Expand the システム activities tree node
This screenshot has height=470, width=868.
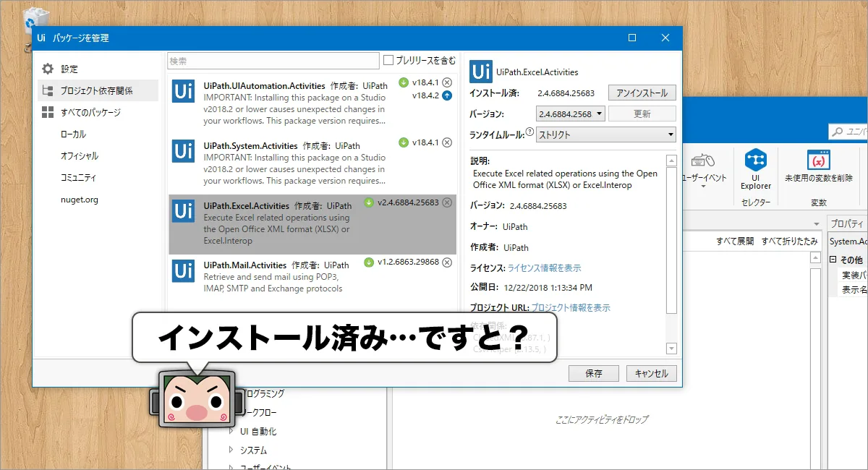(232, 450)
